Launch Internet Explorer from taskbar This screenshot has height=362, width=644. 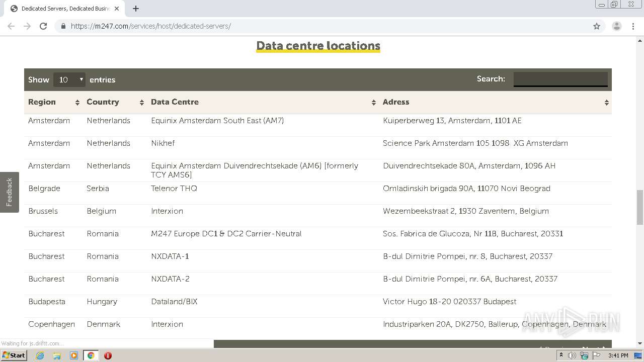point(40,355)
